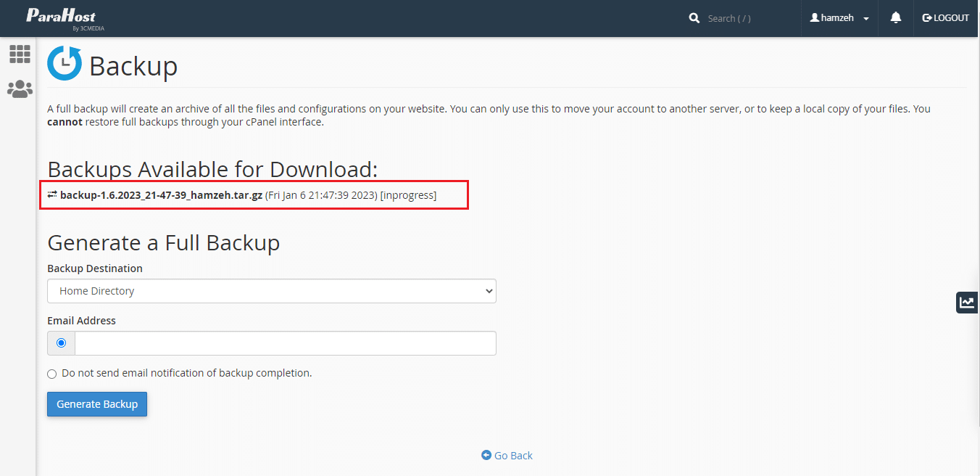
Task: Click the circled arrow icon beside Go Back
Action: 486,455
